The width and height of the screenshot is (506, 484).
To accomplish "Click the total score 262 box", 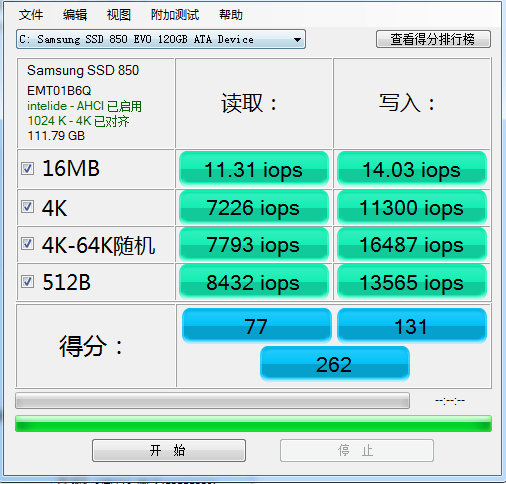I will (335, 364).
